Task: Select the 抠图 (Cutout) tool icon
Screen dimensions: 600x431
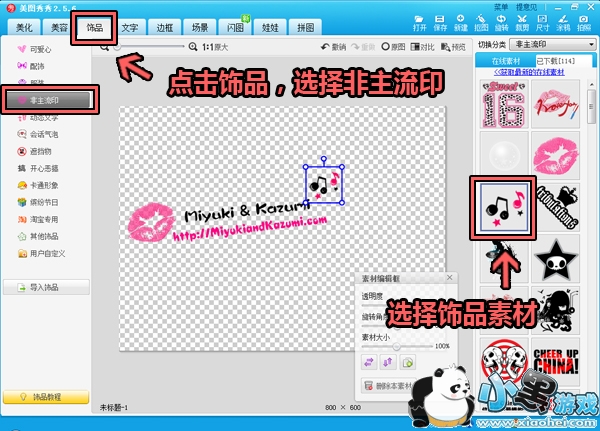Action: click(x=481, y=23)
